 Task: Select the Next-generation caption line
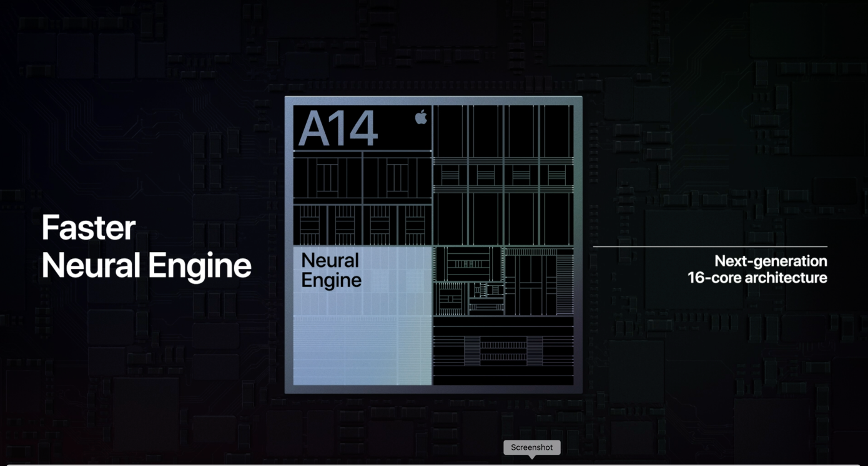tap(771, 261)
